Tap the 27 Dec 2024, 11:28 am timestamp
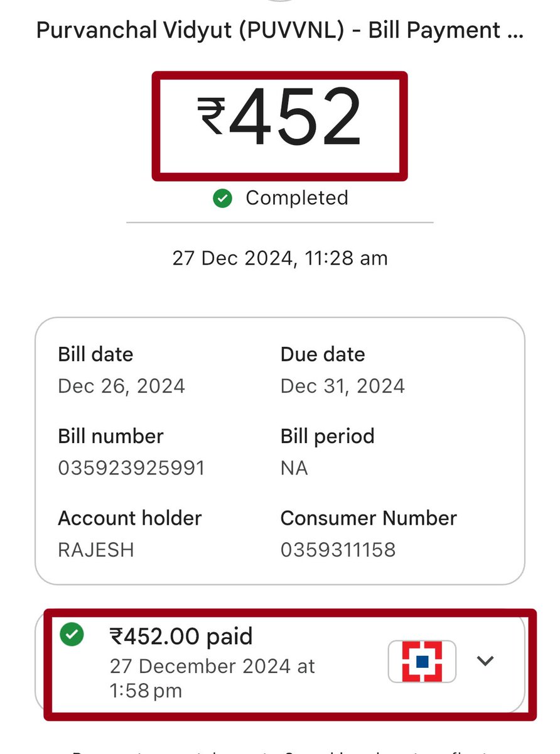 pos(280,258)
